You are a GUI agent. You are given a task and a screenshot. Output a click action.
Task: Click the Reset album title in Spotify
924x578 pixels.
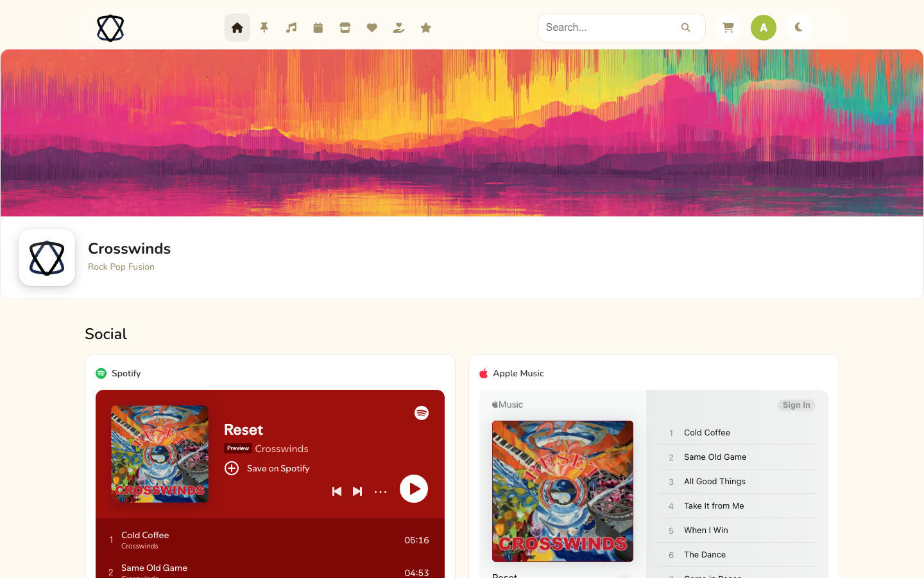[244, 430]
